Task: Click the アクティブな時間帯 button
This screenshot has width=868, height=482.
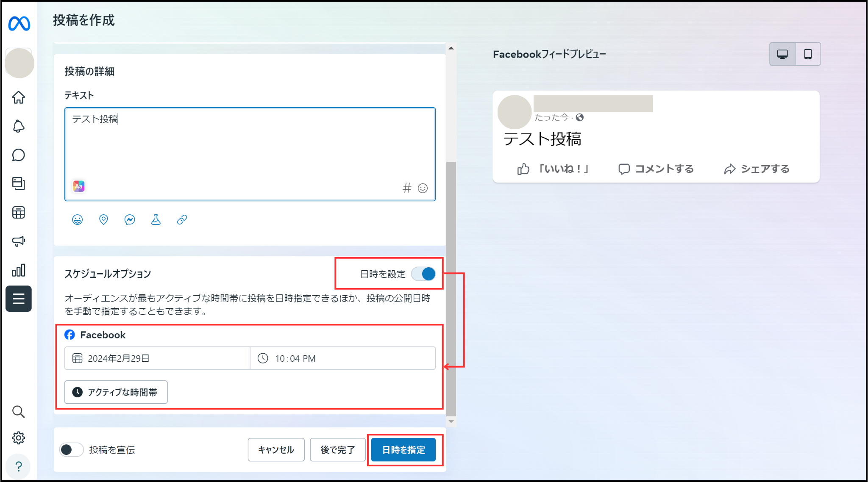Action: tap(116, 392)
